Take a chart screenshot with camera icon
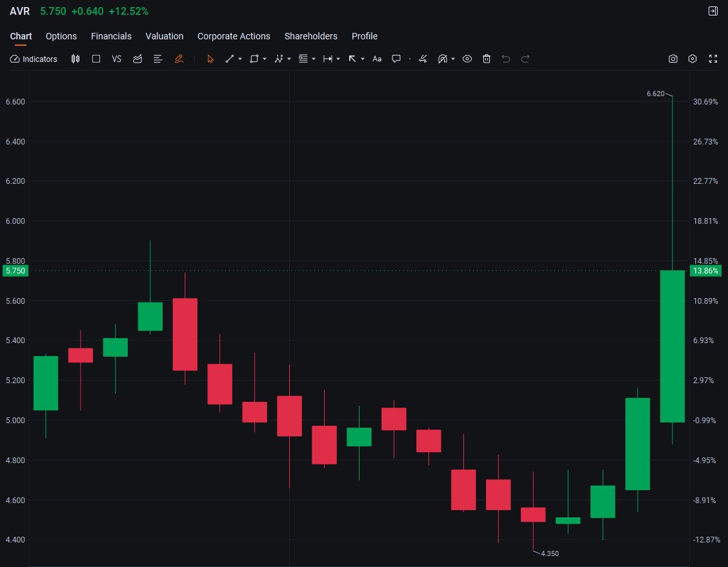The image size is (728, 567). coord(673,59)
